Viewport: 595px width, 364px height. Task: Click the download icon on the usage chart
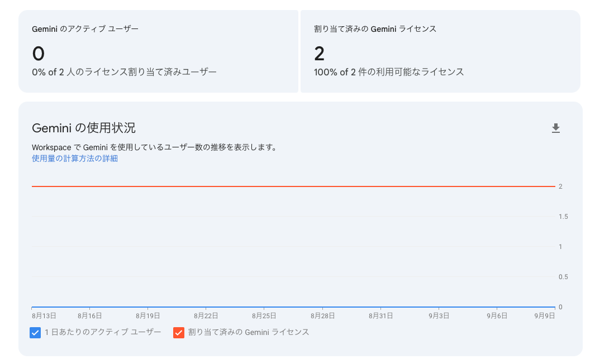tap(556, 128)
